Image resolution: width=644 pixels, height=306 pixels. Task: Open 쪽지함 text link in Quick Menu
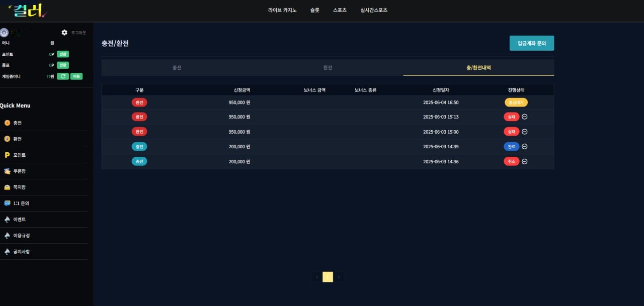[20, 187]
